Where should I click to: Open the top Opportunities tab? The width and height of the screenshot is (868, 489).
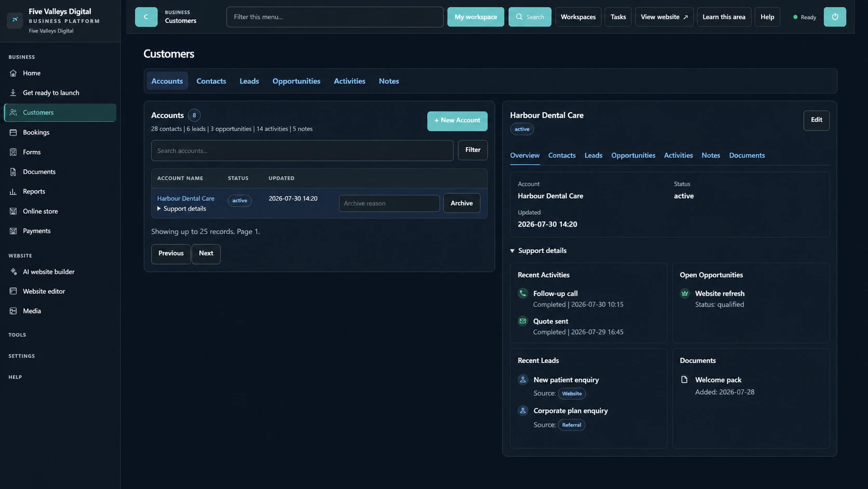coord(296,81)
